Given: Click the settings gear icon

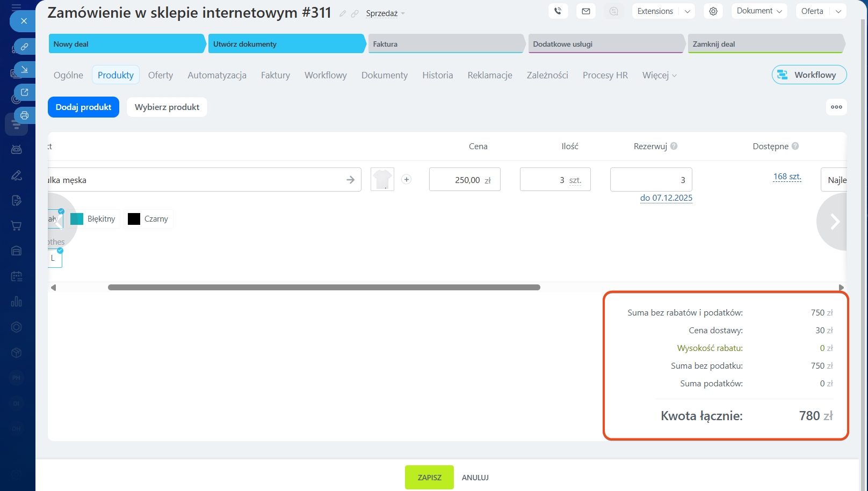Looking at the screenshot, I should pyautogui.click(x=713, y=11).
